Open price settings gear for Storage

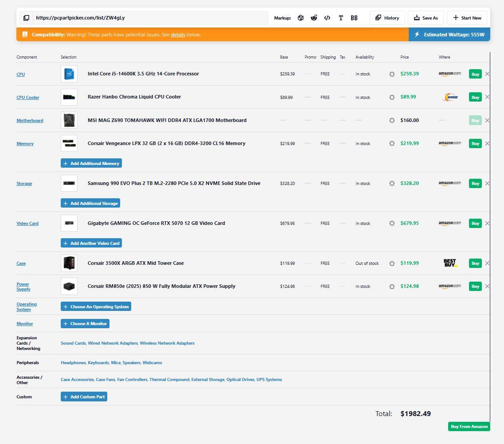point(392,183)
